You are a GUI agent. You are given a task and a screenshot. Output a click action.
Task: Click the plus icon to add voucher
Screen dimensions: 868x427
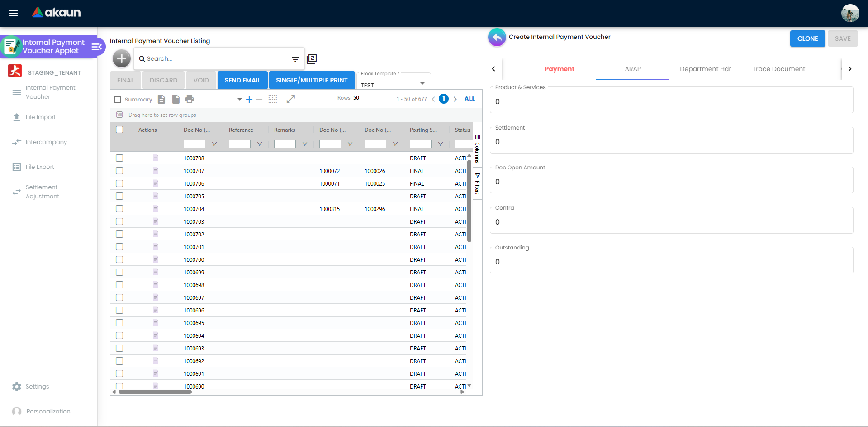pos(122,58)
